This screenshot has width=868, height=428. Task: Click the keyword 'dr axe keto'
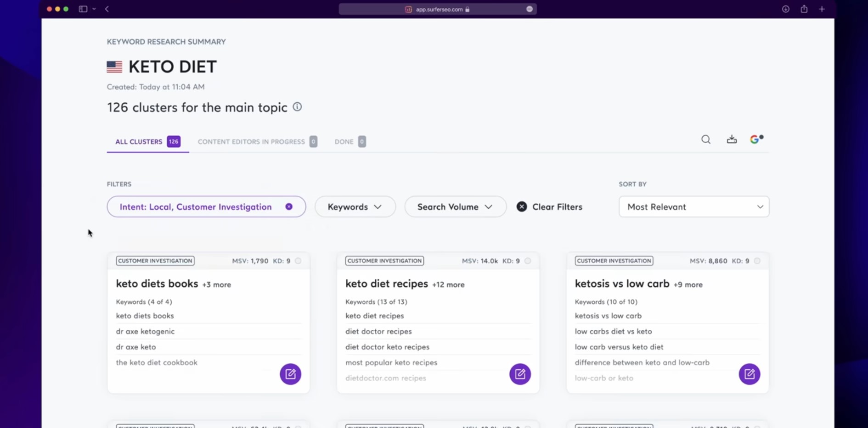click(136, 347)
